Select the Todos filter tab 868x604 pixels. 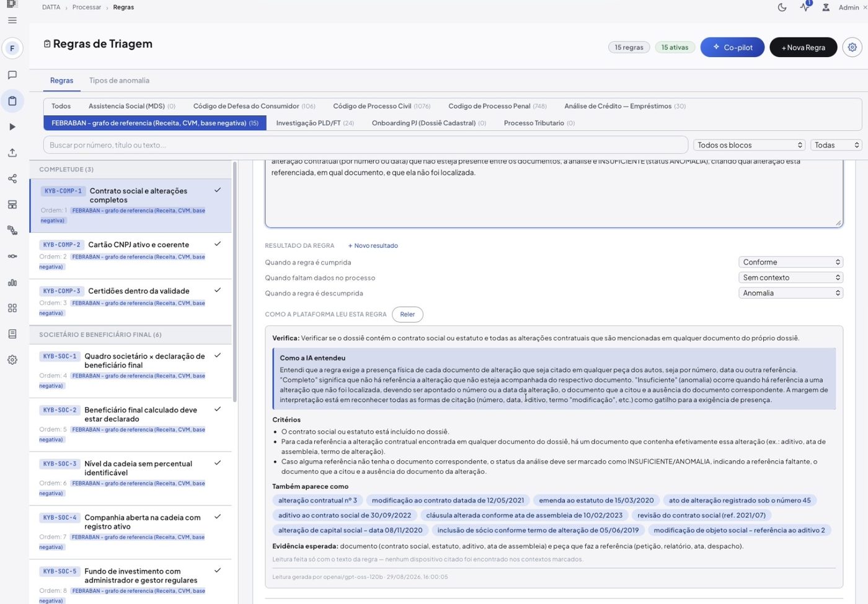[61, 106]
